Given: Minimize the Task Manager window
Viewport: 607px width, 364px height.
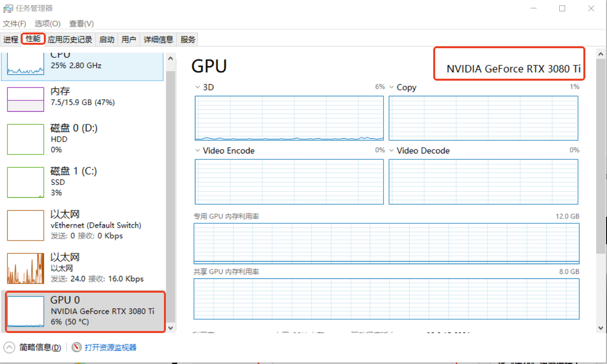Looking at the screenshot, I should pos(533,8).
